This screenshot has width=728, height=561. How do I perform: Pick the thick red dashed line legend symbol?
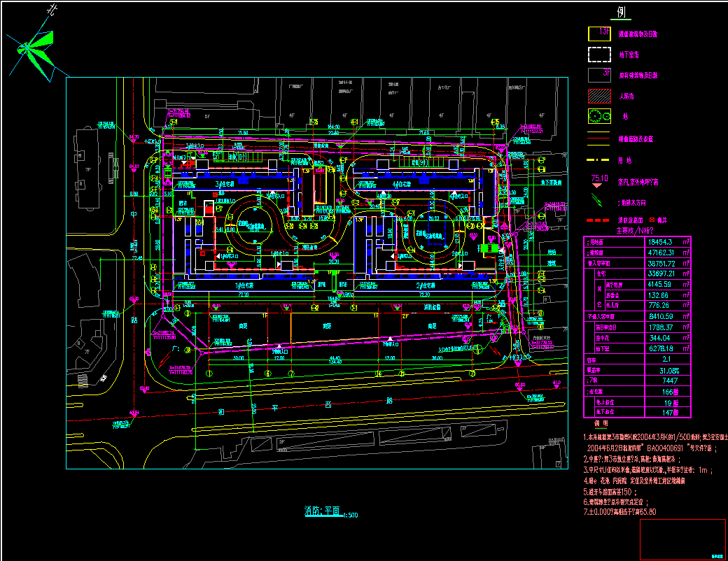[x=598, y=220]
